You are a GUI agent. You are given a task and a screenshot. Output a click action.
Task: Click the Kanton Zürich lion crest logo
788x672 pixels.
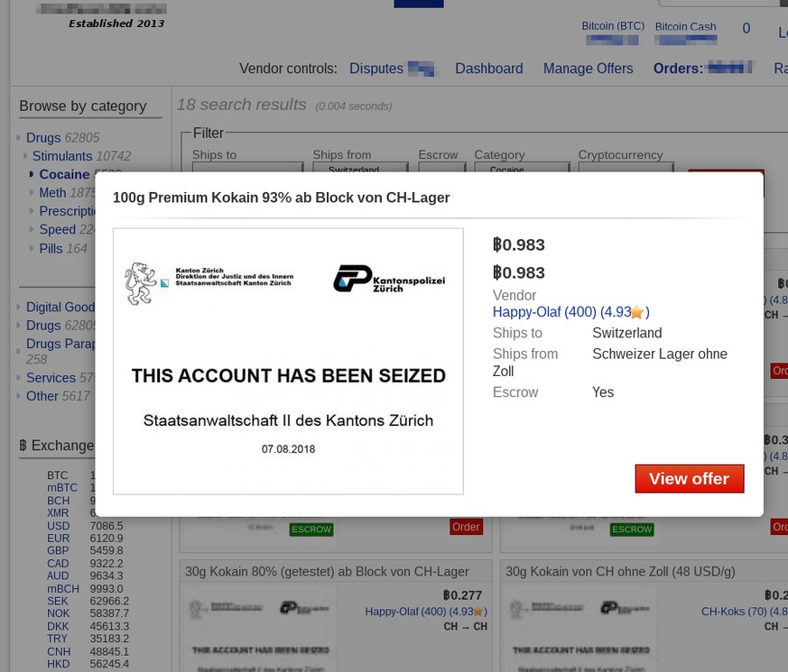pyautogui.click(x=140, y=283)
